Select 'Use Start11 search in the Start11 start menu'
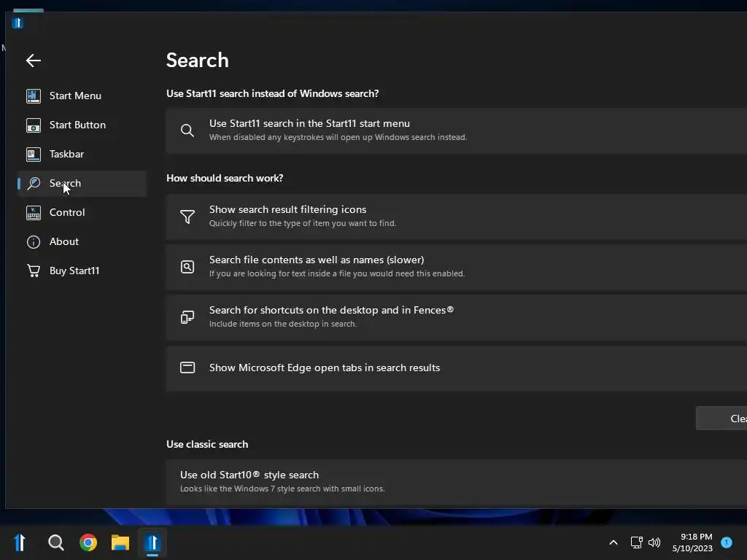The width and height of the screenshot is (747, 560). 457,131
